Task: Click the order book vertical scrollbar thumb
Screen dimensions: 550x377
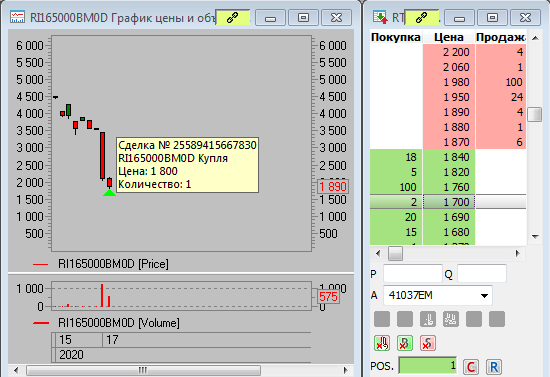Action: [x=535, y=114]
